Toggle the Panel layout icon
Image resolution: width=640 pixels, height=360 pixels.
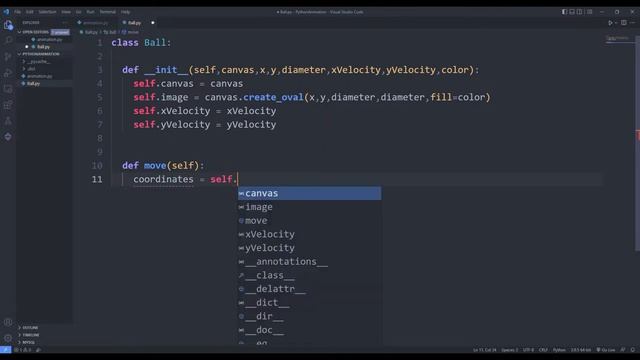(x=572, y=12)
